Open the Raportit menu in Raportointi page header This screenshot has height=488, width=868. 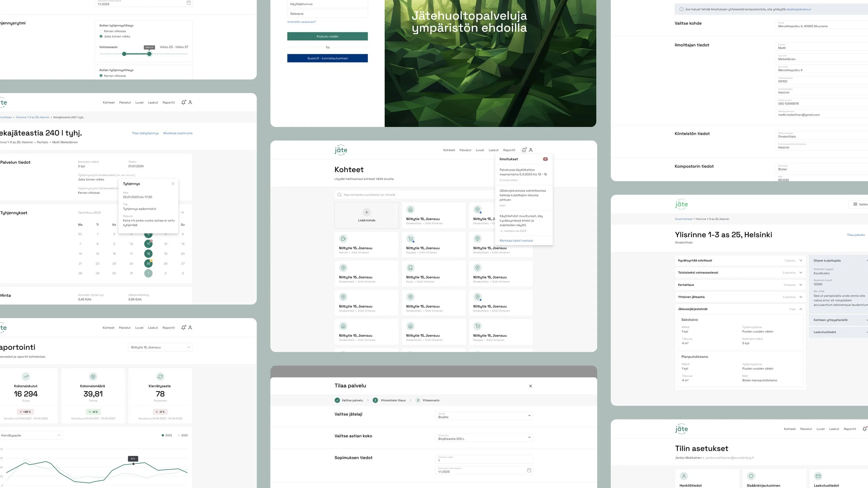coord(168,328)
